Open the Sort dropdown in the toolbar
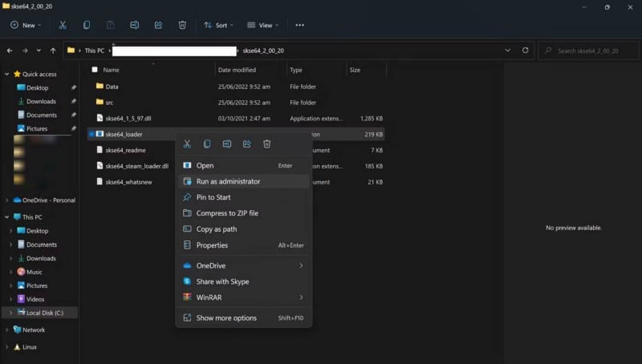 [x=218, y=25]
